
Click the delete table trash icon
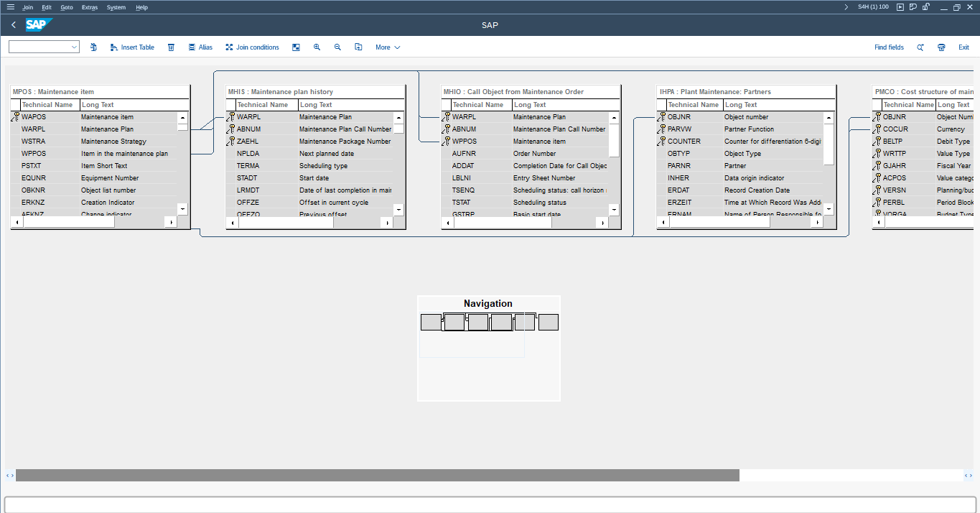pyautogui.click(x=171, y=47)
